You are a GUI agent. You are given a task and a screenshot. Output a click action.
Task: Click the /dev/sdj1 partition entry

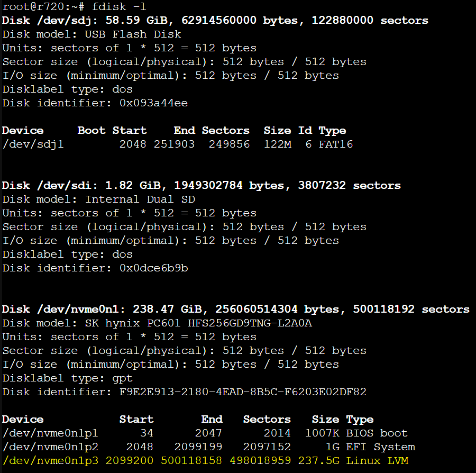tap(33, 144)
